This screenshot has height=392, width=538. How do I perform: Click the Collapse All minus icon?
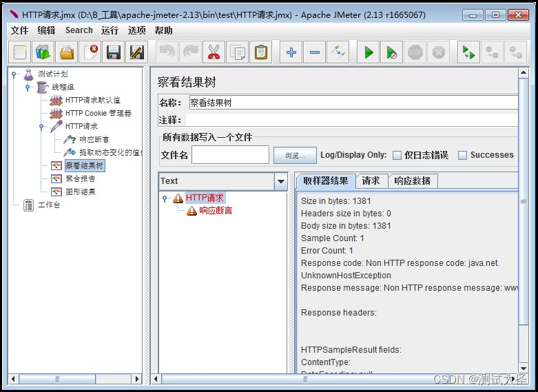(315, 52)
